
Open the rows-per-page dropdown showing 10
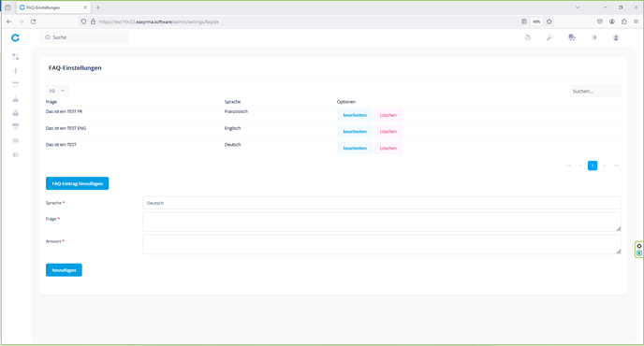(x=57, y=91)
